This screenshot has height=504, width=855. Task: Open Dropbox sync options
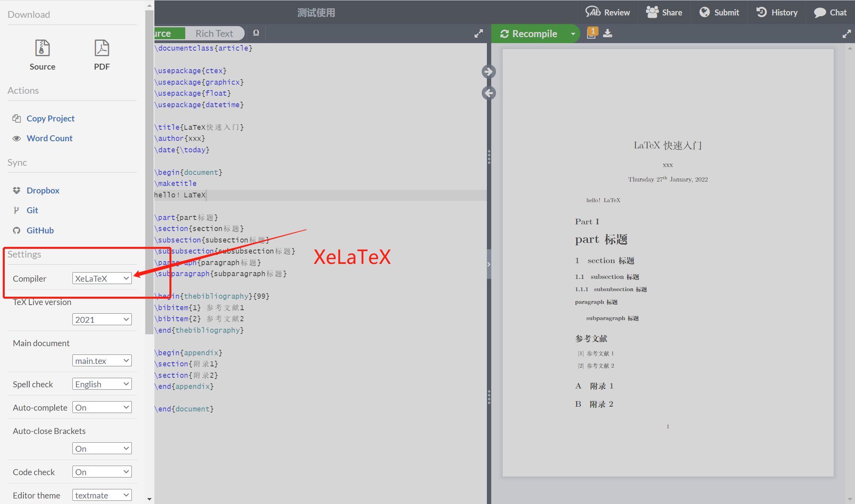tap(42, 190)
